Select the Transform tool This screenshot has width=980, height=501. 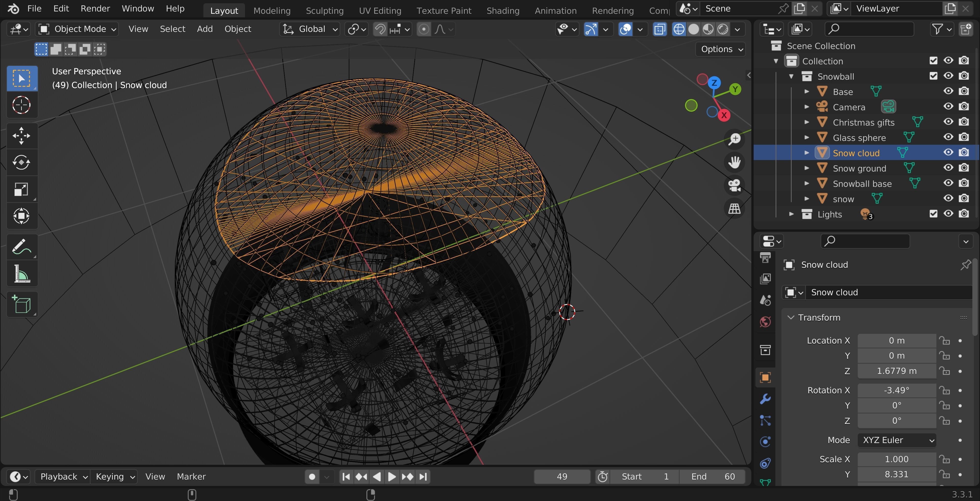22,216
